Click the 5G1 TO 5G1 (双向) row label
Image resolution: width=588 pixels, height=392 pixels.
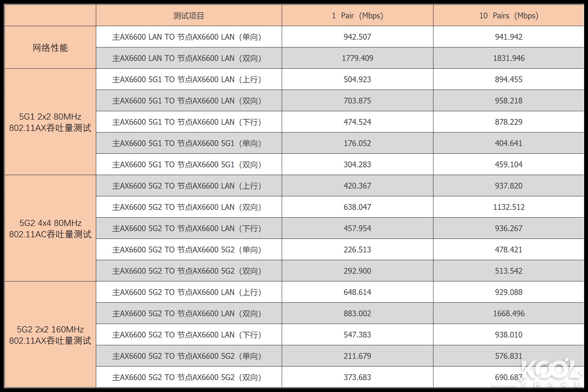point(187,165)
